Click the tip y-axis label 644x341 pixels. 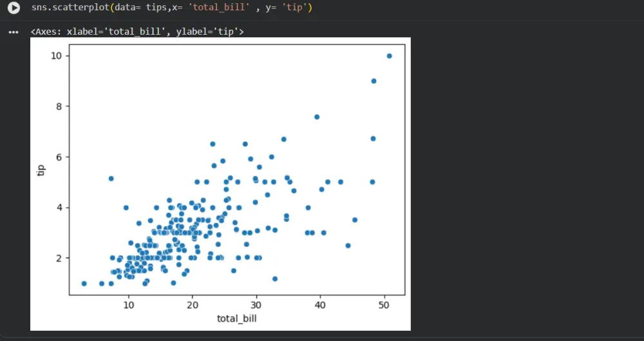[x=41, y=170]
